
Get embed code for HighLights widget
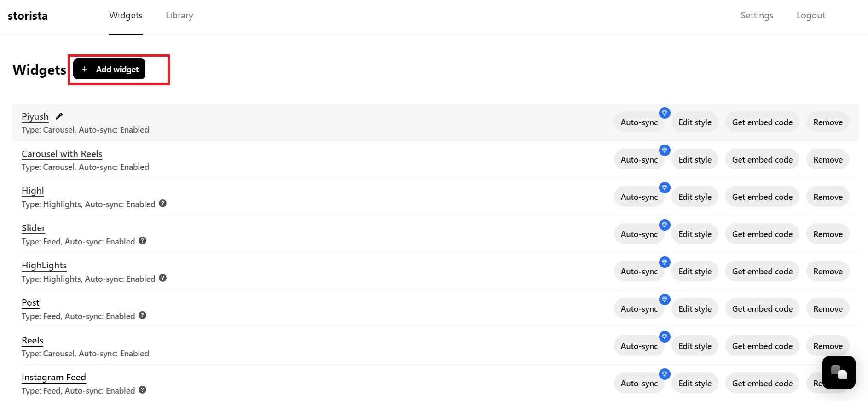(x=762, y=271)
